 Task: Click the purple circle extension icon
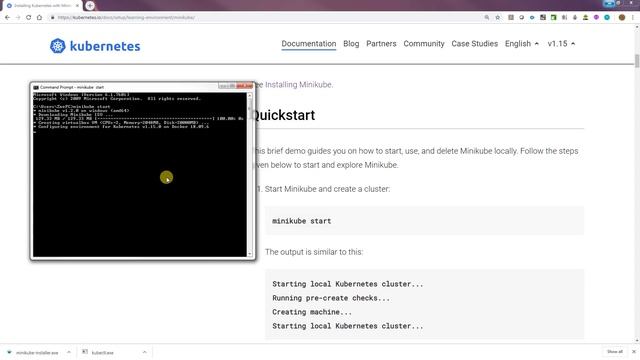pos(596,18)
